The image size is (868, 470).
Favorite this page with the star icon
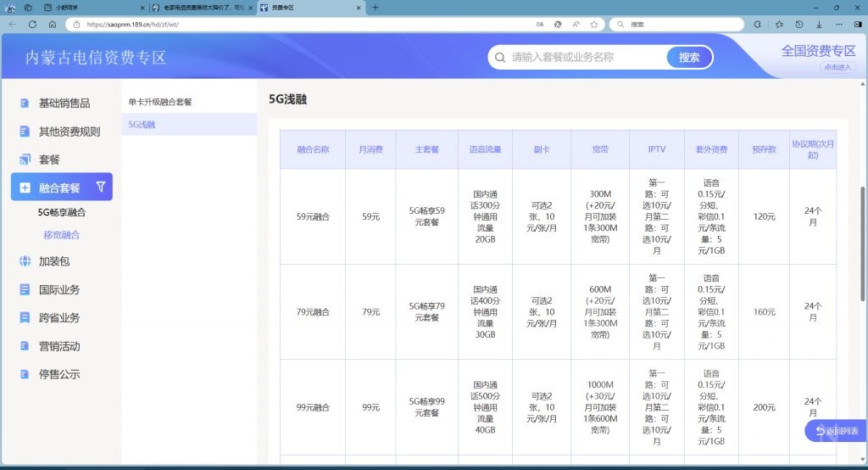click(594, 25)
